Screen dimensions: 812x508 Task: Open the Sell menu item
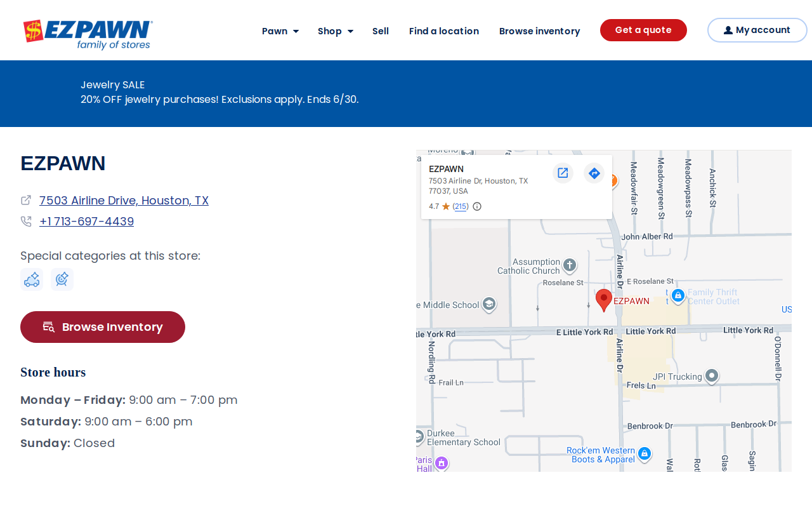[x=381, y=31]
